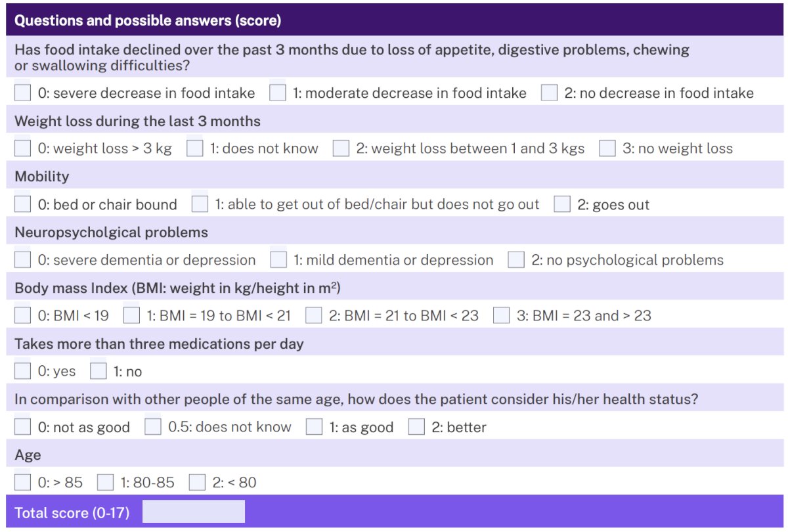This screenshot has height=532, width=788.
Task: Select '2: no decrease in food intake'
Action: click(x=549, y=93)
